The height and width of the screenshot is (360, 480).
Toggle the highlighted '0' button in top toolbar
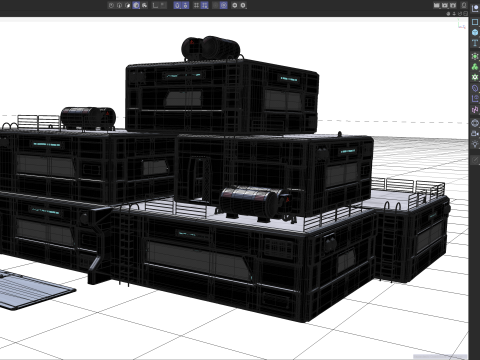pos(177,5)
